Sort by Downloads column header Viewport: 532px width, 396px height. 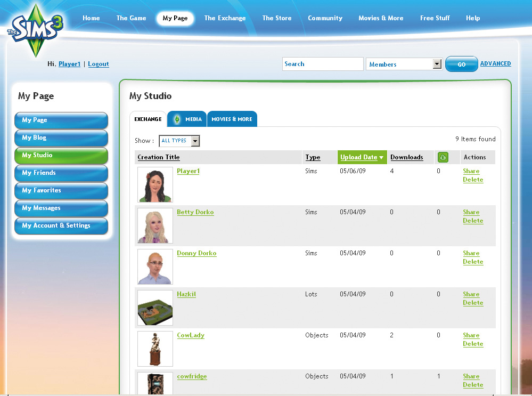tap(406, 157)
